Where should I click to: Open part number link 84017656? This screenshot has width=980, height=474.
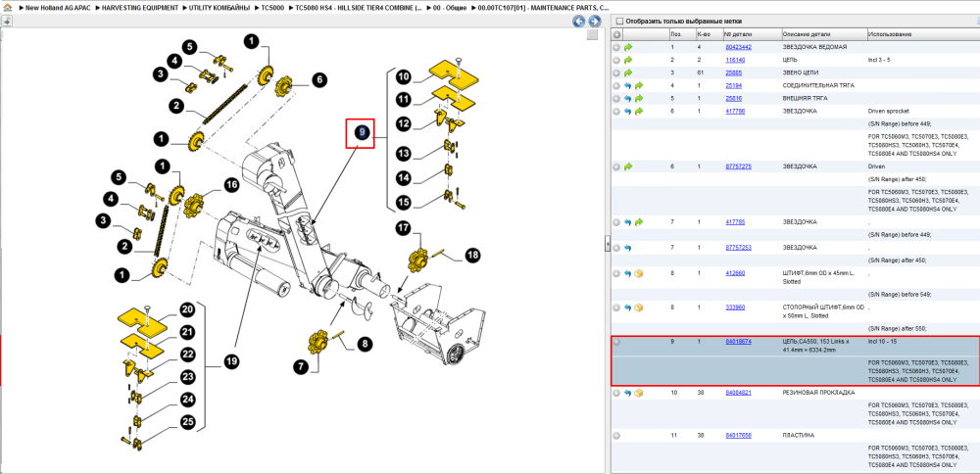(738, 435)
